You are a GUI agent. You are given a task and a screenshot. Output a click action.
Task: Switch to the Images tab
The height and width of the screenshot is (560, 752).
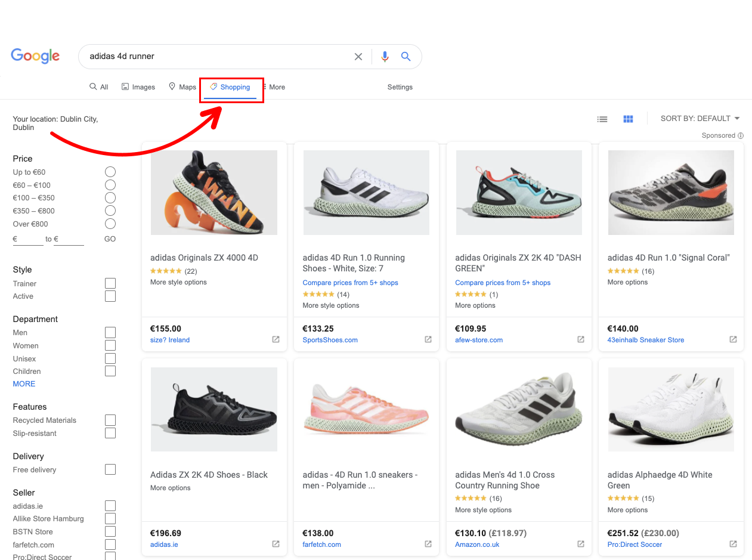tap(138, 87)
